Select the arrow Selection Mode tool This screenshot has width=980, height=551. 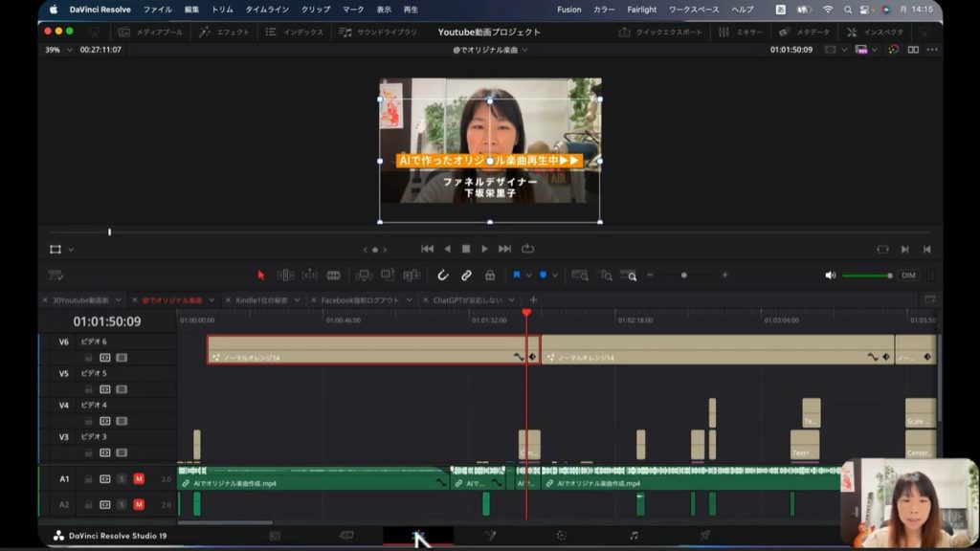(261, 275)
